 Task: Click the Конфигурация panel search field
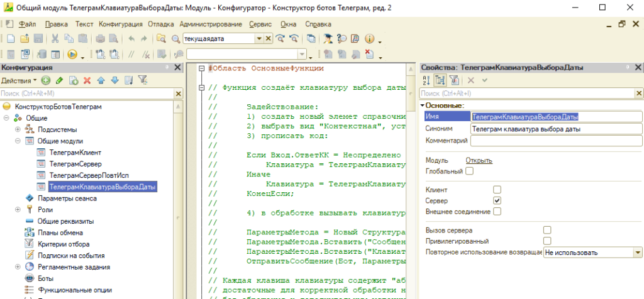pyautogui.click(x=87, y=94)
